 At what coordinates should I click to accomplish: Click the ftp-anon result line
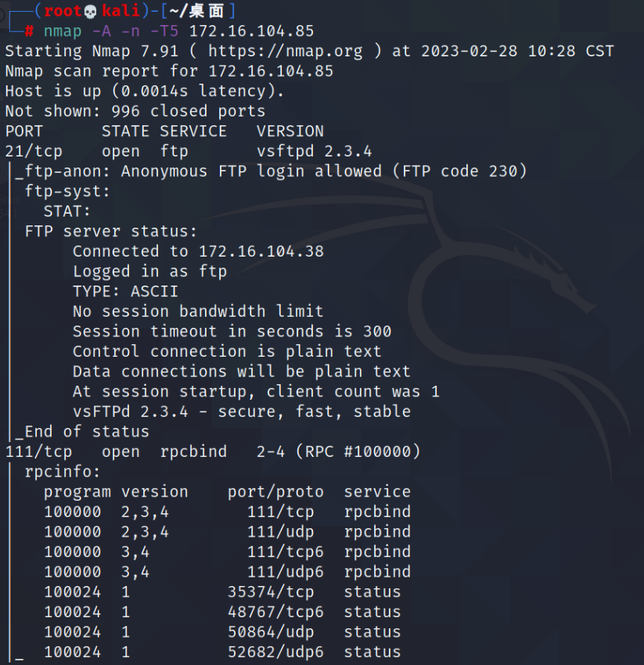pyautogui.click(x=271, y=171)
